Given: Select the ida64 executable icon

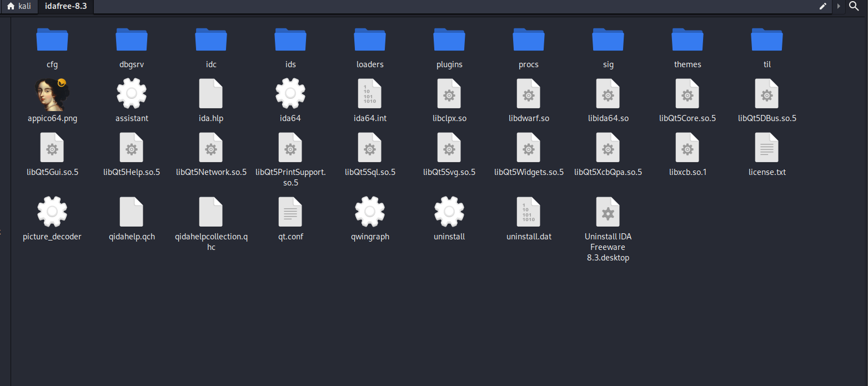Looking at the screenshot, I should pos(290,94).
